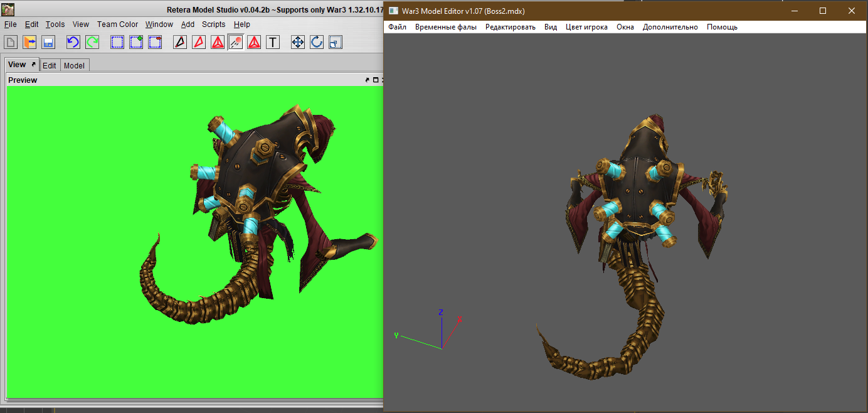Undo the last action with the blue arrow
This screenshot has height=413, width=868.
[x=73, y=42]
